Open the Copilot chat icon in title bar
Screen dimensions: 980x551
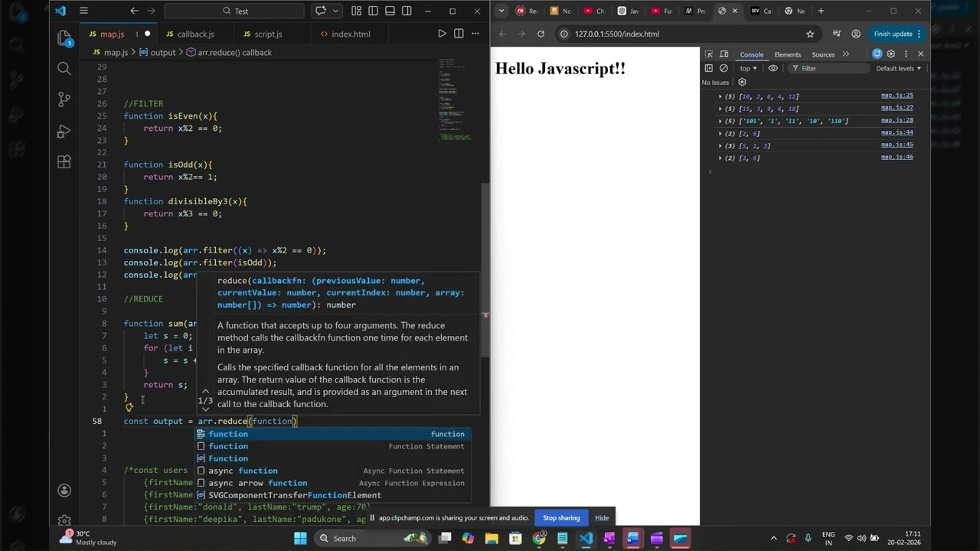coord(321,11)
